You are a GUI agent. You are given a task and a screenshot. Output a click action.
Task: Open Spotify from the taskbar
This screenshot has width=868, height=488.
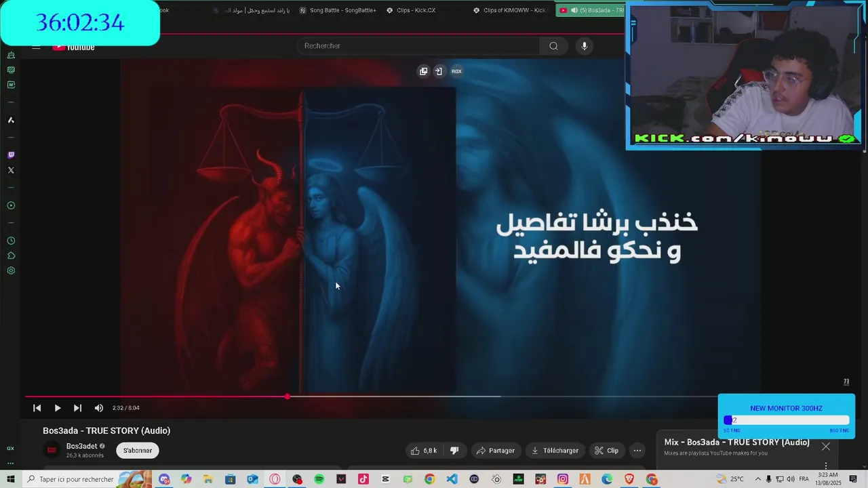[319, 479]
